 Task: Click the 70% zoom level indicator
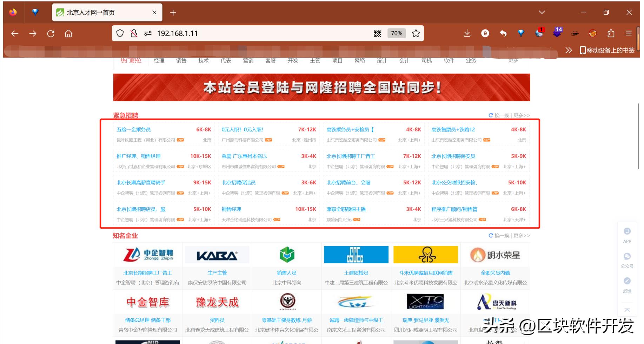pyautogui.click(x=396, y=33)
